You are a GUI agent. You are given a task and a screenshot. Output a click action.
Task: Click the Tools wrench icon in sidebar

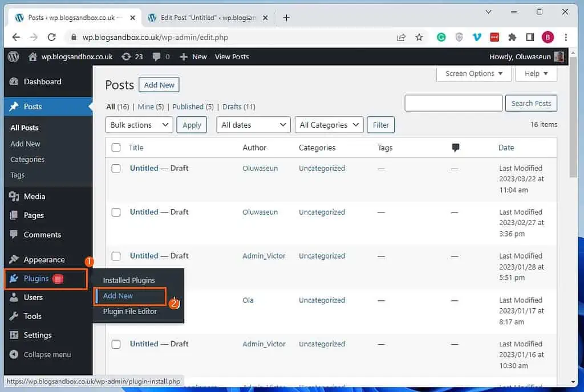(14, 316)
